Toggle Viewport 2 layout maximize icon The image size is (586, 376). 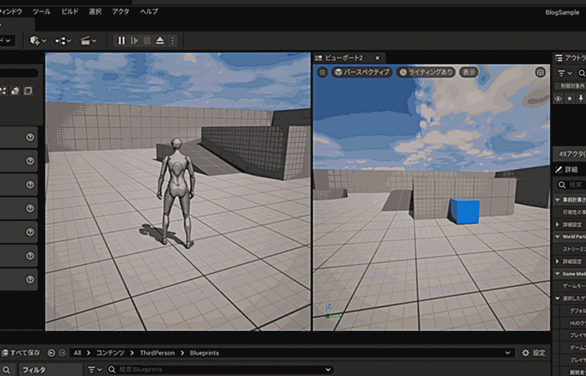point(540,72)
